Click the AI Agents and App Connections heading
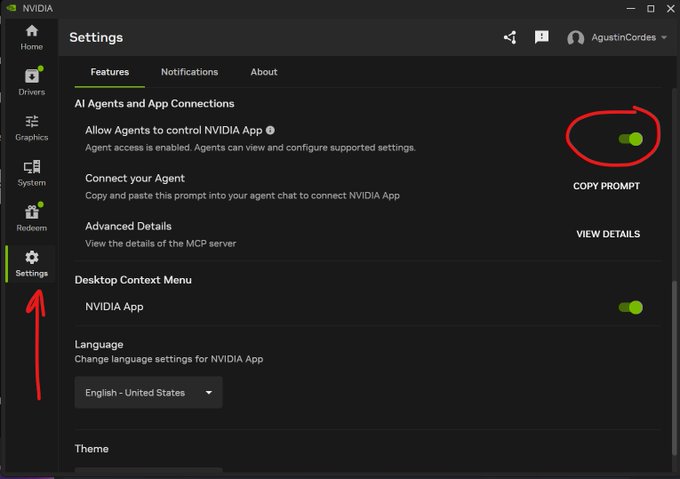Viewport: 680px width, 479px height. point(154,104)
